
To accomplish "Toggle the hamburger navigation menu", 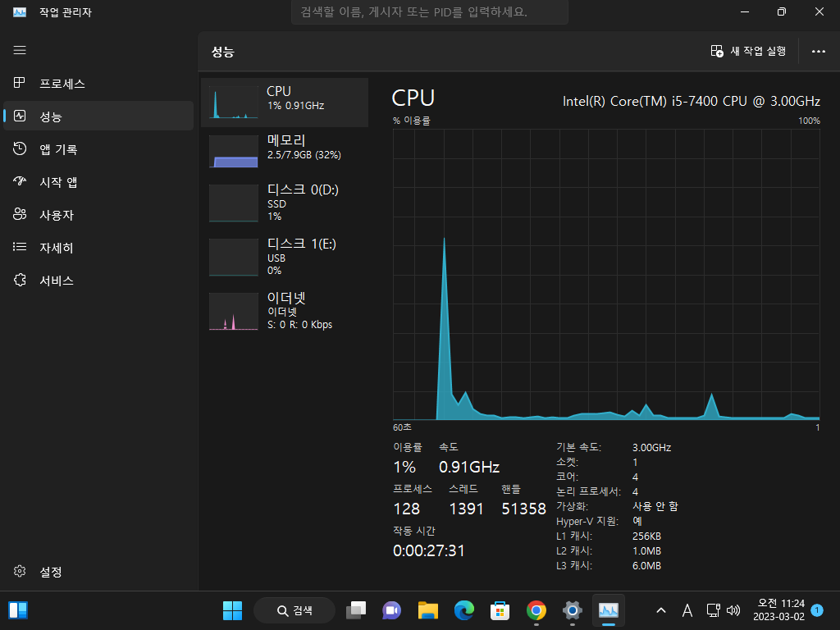I will click(x=20, y=50).
